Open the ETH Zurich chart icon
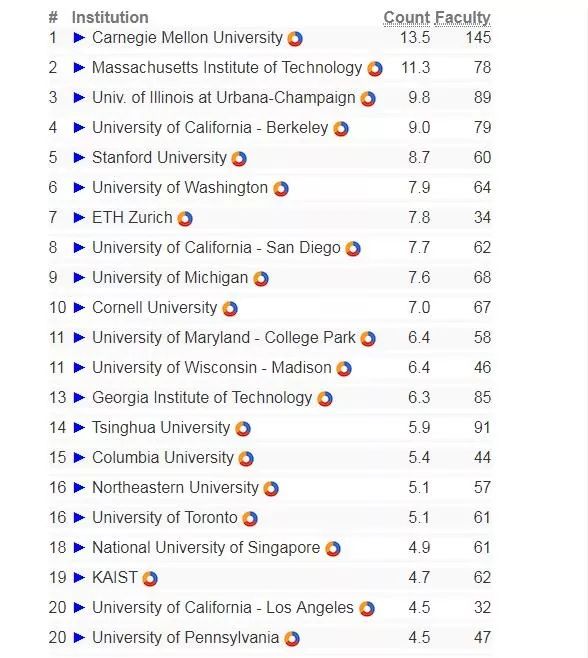 (185, 219)
